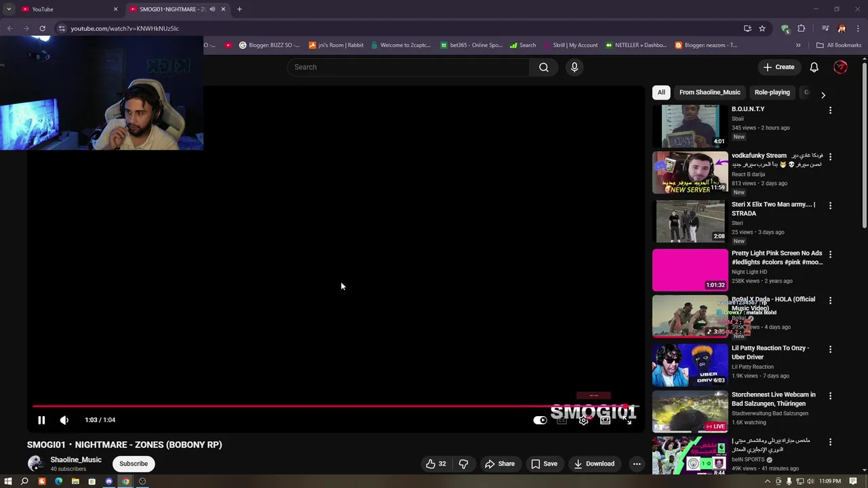Like the video with thumbs up
868x488 pixels.
tap(435, 464)
